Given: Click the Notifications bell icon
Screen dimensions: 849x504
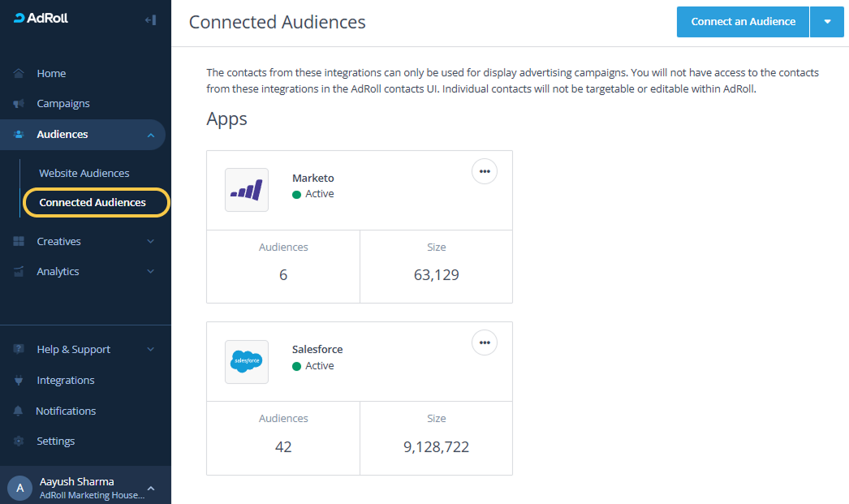Looking at the screenshot, I should 19,411.
